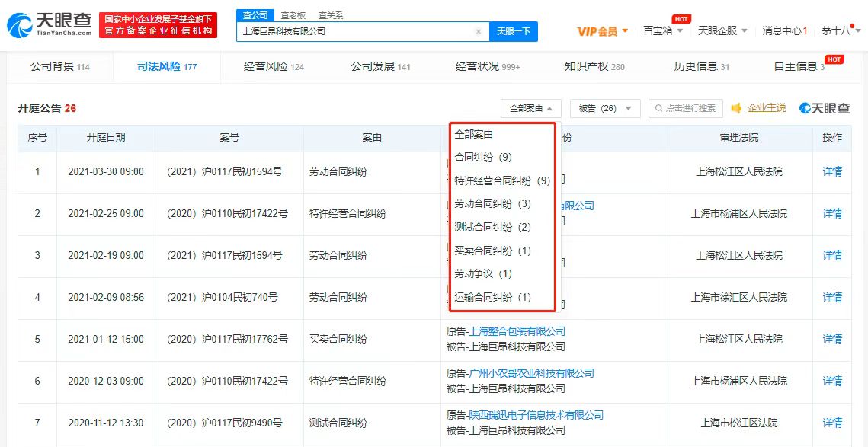Open 详情 for the 2021-02-19 hearing
This screenshot has height=447, width=868.
832,256
